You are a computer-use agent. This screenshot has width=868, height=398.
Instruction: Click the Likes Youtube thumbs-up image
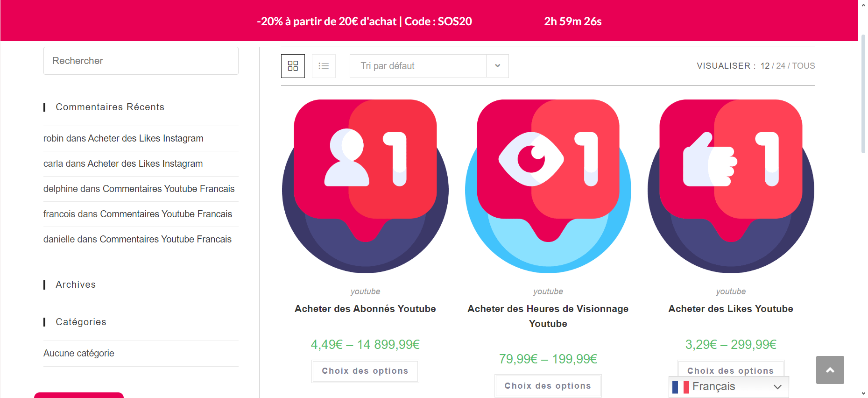pyautogui.click(x=731, y=186)
